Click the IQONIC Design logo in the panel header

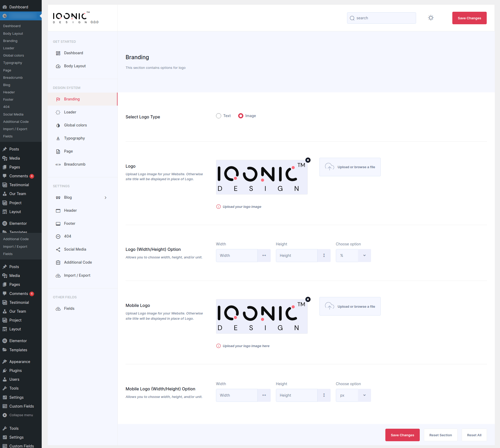pos(71,18)
